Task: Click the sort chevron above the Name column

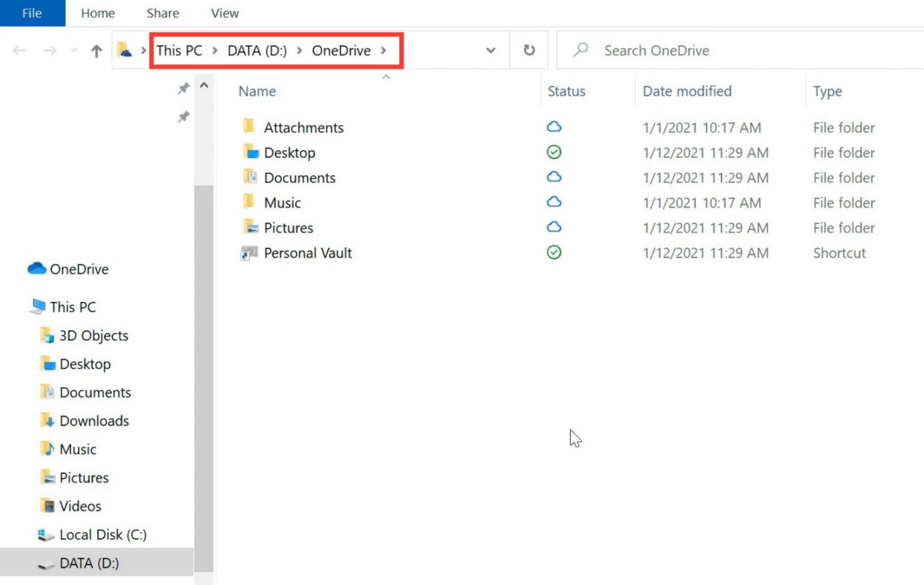Action: click(386, 77)
